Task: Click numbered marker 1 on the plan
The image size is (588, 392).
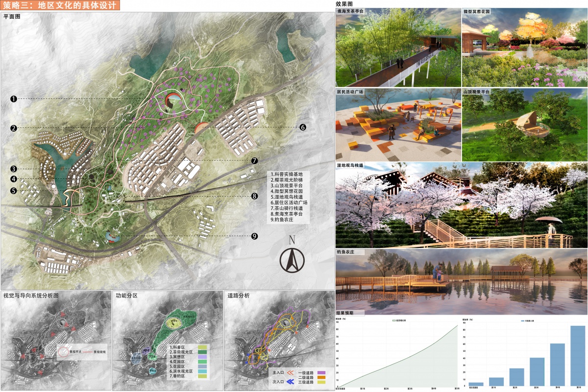Action: pos(14,98)
